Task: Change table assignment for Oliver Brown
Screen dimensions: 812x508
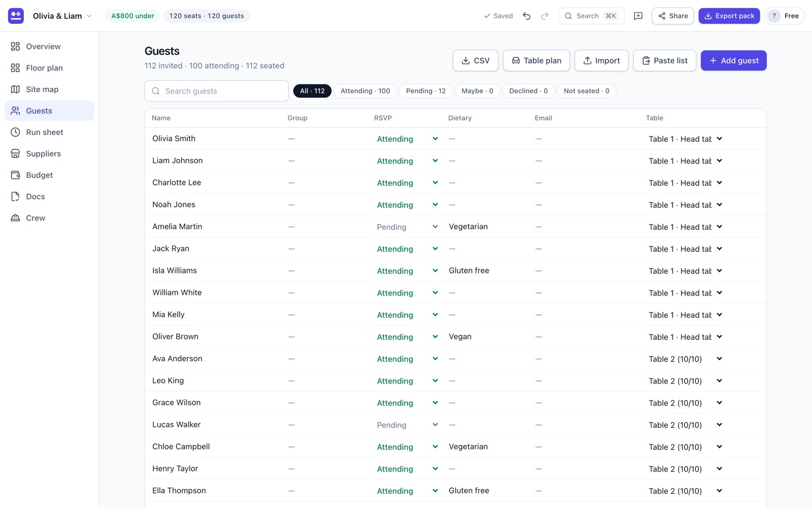Action: (686, 337)
